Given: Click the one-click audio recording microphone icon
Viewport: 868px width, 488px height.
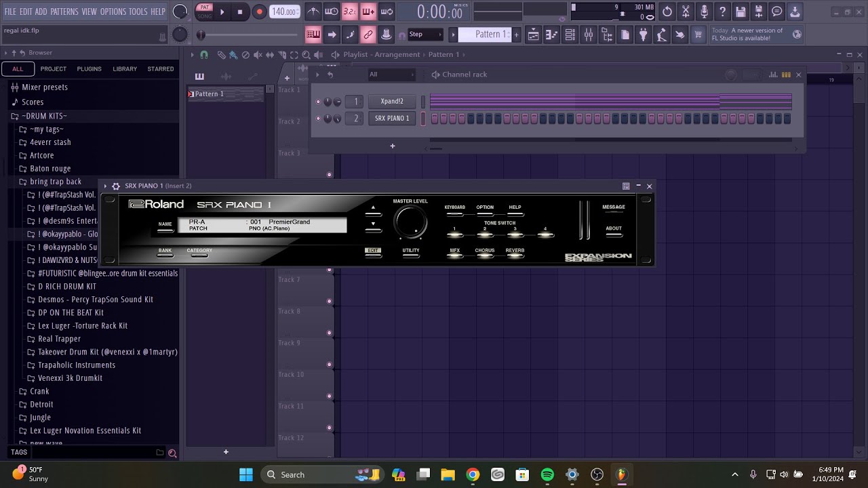Looking at the screenshot, I should click(704, 12).
